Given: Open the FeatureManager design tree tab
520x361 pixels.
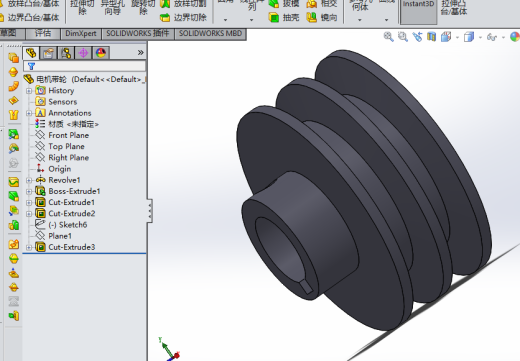Looking at the screenshot, I should click(31, 53).
